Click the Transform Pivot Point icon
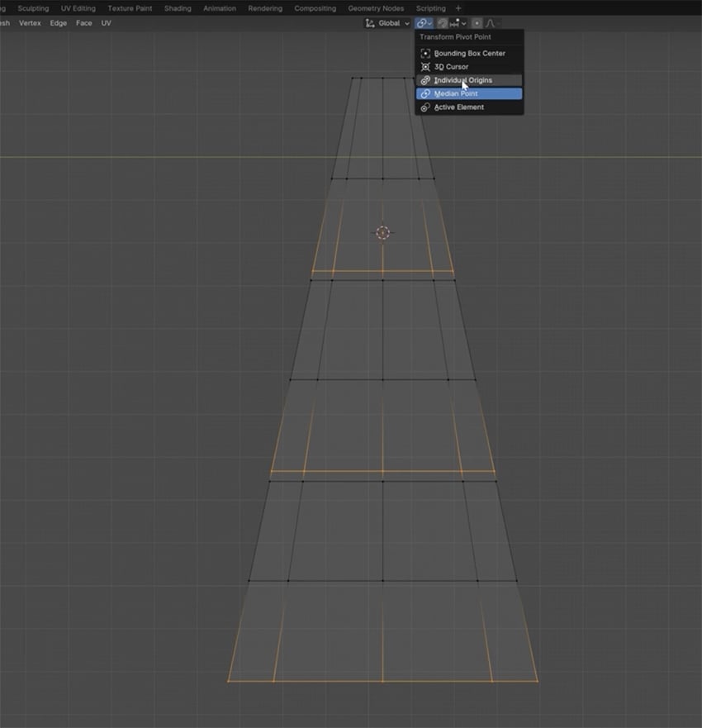 [421, 23]
